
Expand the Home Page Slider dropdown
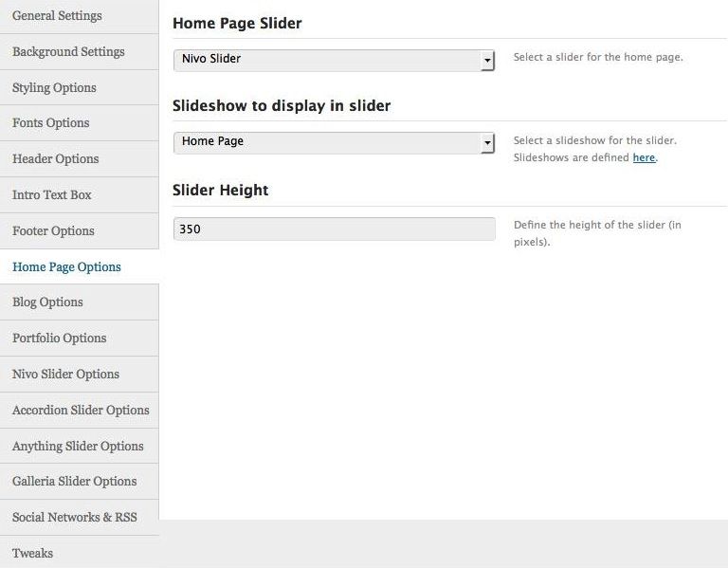coord(334,60)
